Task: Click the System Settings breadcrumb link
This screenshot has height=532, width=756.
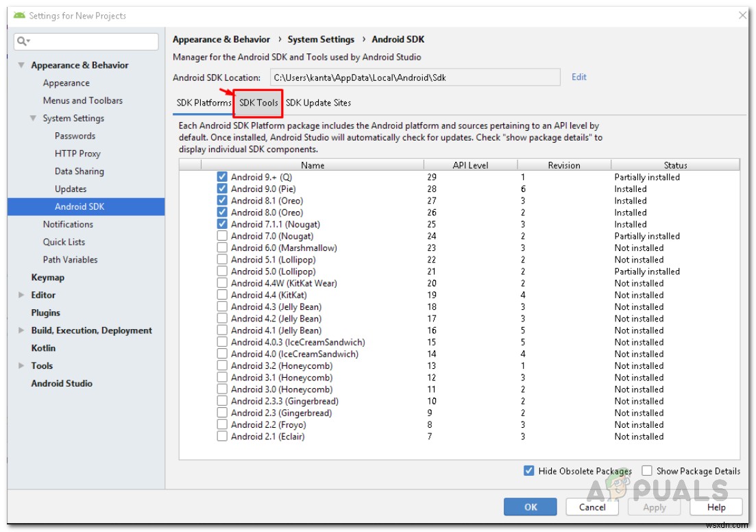Action: tap(321, 39)
